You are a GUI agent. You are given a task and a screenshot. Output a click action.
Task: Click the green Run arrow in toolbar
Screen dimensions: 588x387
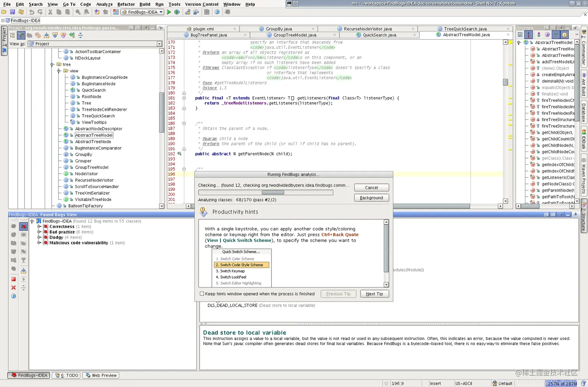(169, 12)
